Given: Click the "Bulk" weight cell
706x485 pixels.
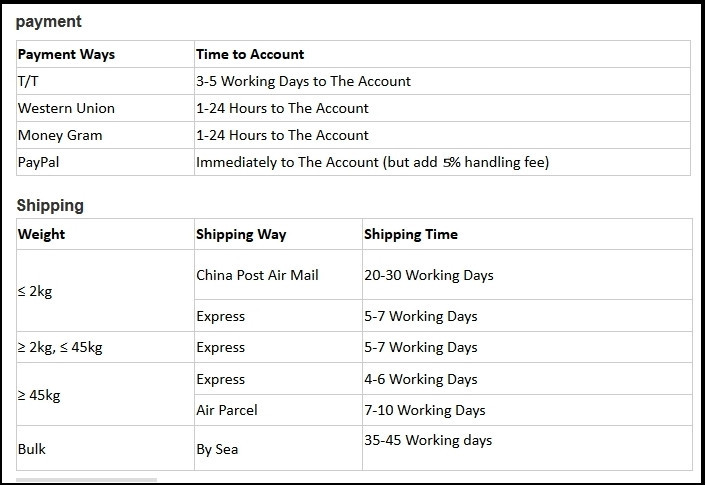Looking at the screenshot, I should [32, 449].
